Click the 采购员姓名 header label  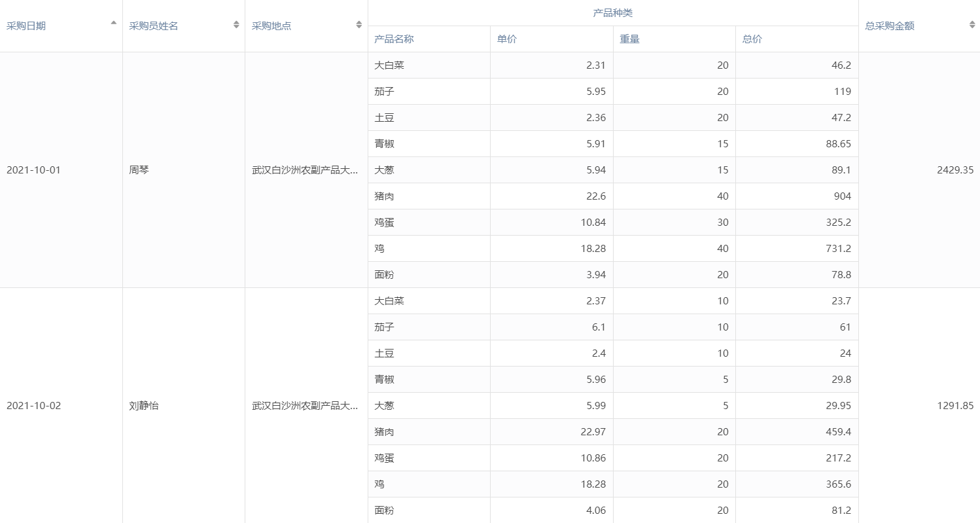[154, 26]
